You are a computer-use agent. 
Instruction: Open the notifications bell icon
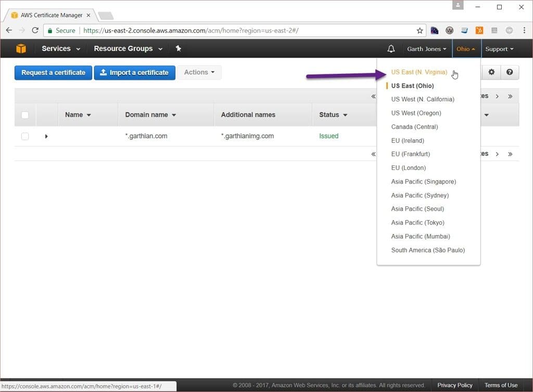click(391, 49)
